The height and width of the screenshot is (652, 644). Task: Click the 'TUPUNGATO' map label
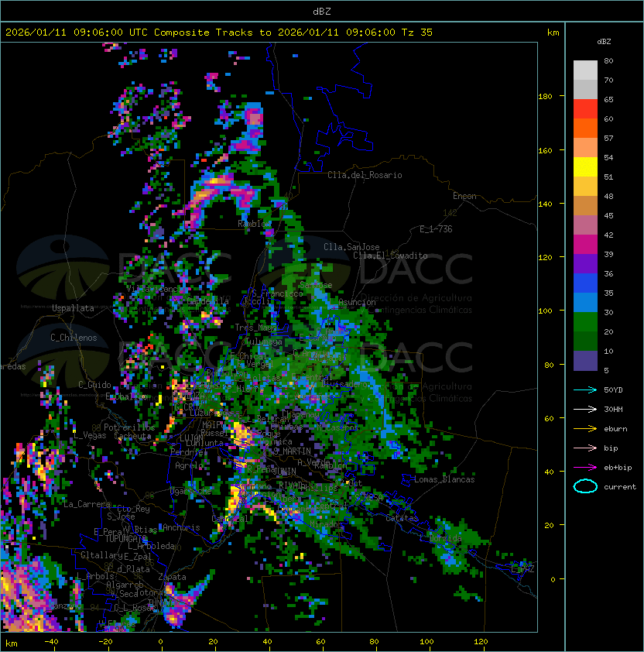click(126, 538)
